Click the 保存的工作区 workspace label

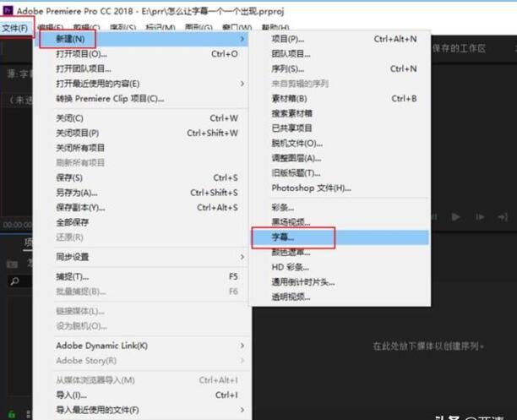click(x=459, y=48)
